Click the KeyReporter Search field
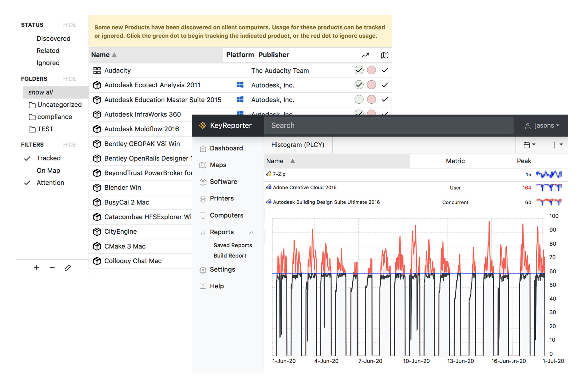Viewport: 582px width, 392px height. coord(388,126)
